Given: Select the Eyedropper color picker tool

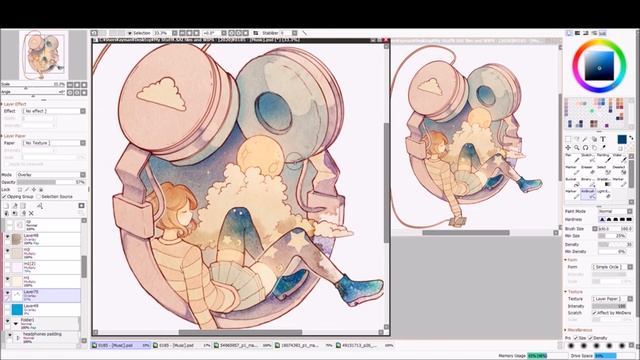Looking at the screenshot, I should 602,147.
